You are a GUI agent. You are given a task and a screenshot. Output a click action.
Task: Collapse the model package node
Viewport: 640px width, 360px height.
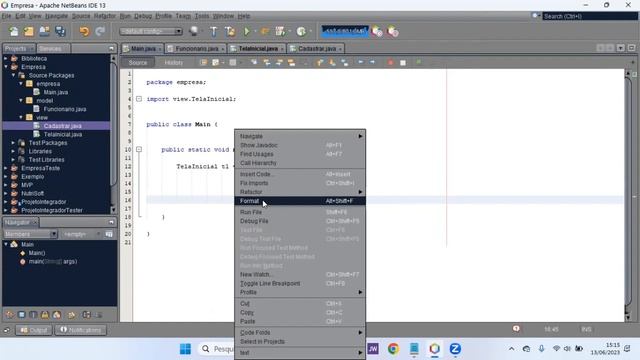[21, 100]
